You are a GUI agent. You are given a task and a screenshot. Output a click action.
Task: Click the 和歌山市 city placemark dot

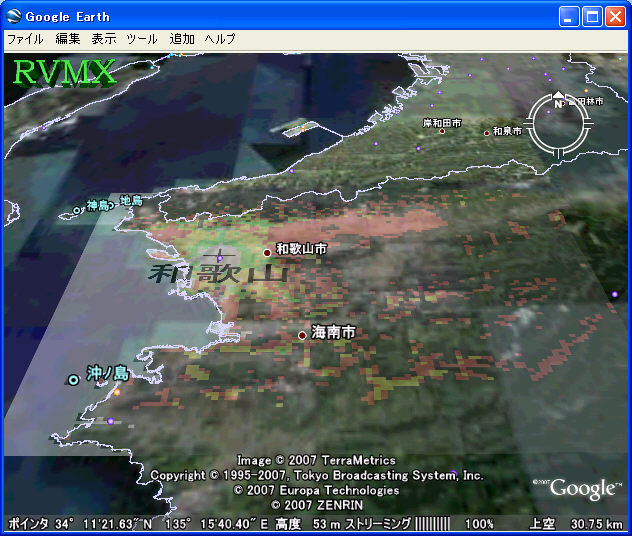(x=267, y=252)
